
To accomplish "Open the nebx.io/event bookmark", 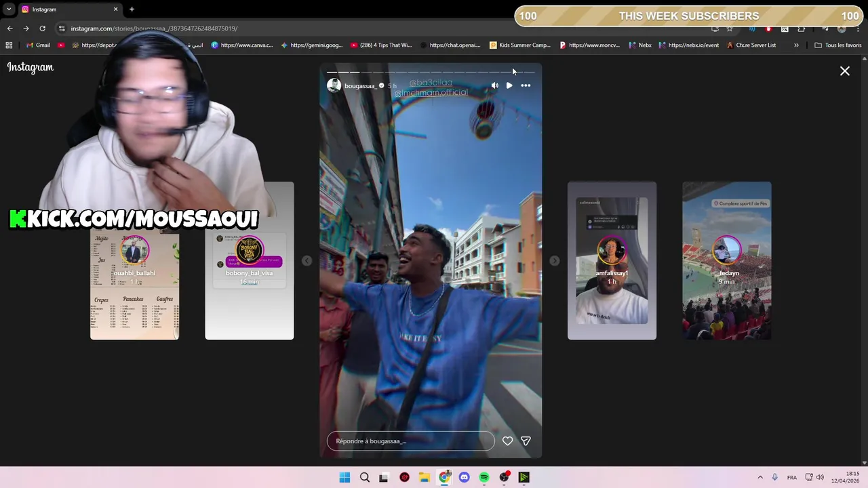I will [x=689, y=45].
